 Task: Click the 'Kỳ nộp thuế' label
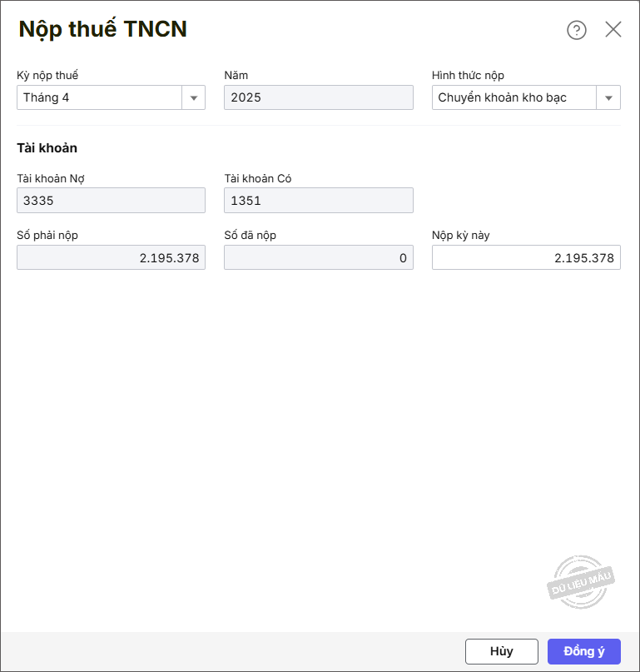point(47,76)
